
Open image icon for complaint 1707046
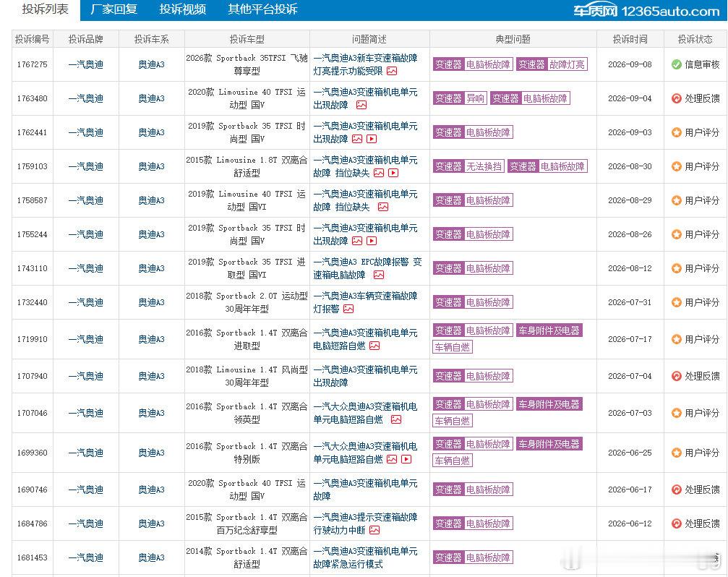click(396, 419)
